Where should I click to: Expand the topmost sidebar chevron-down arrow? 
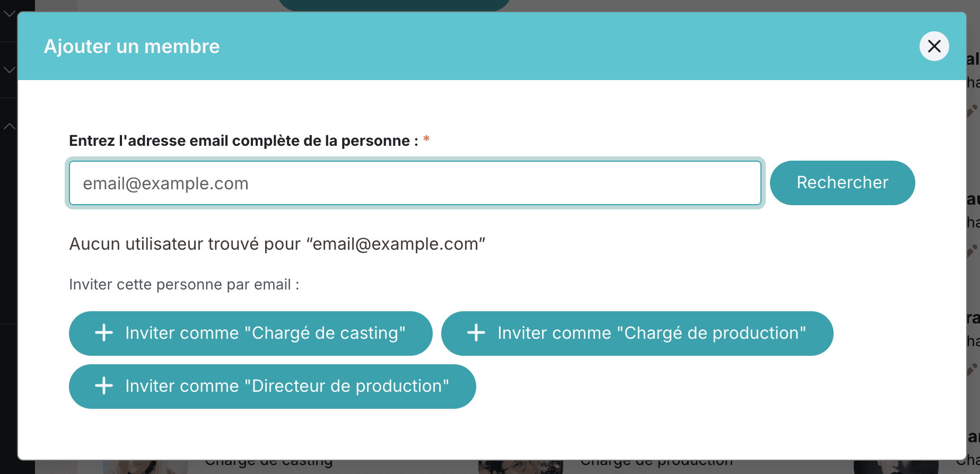pyautogui.click(x=10, y=14)
